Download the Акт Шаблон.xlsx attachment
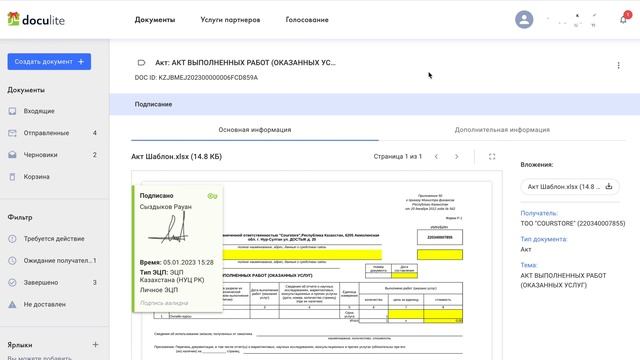 [609, 186]
